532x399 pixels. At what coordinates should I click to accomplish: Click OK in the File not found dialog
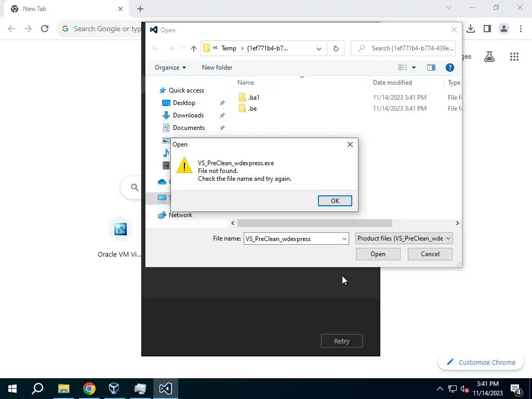335,201
